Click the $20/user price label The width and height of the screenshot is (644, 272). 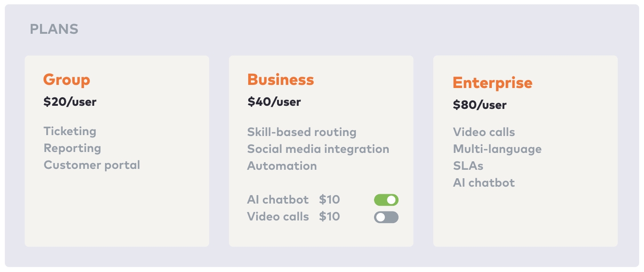point(70,102)
